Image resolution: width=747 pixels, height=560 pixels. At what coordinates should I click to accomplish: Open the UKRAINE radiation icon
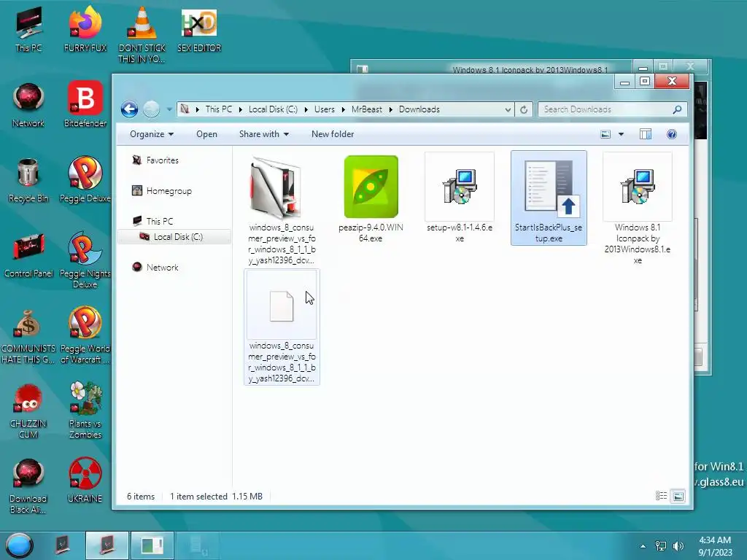pyautogui.click(x=85, y=480)
